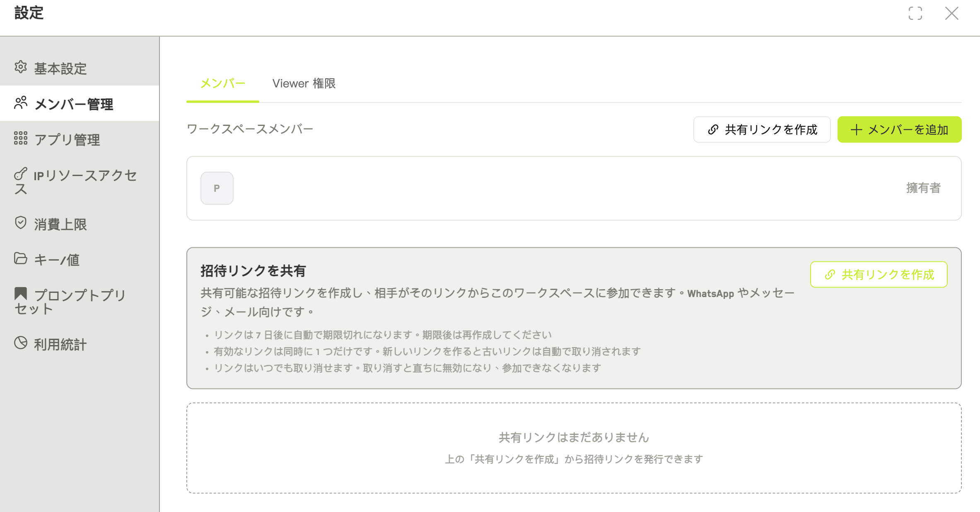
Task: Open 基本設定 in the sidebar
Action: [x=80, y=68]
